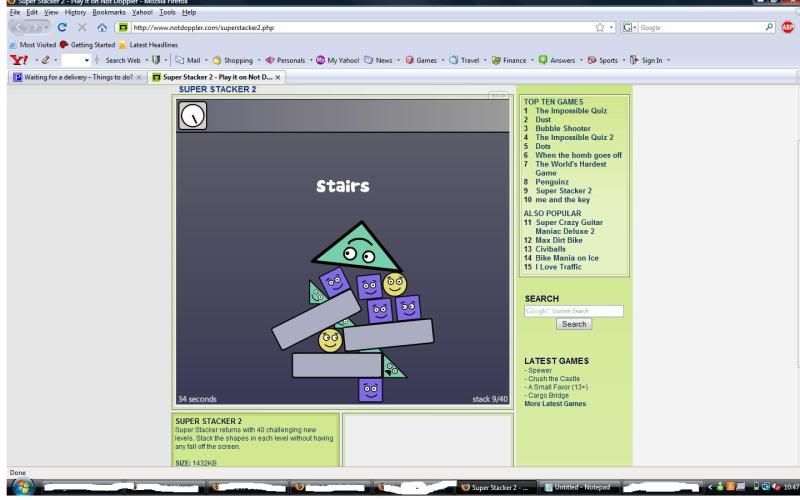800x500 pixels.
Task: Click the clock timer icon in game
Action: (192, 117)
